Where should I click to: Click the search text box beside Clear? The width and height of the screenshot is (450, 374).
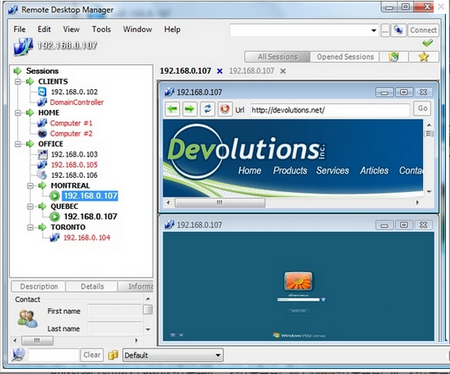point(54,355)
